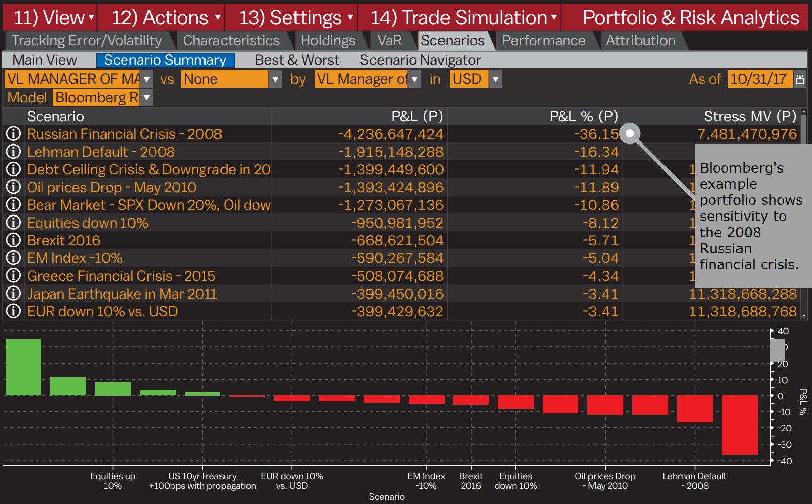
Task: Select the Best & Worst view
Action: (x=297, y=60)
